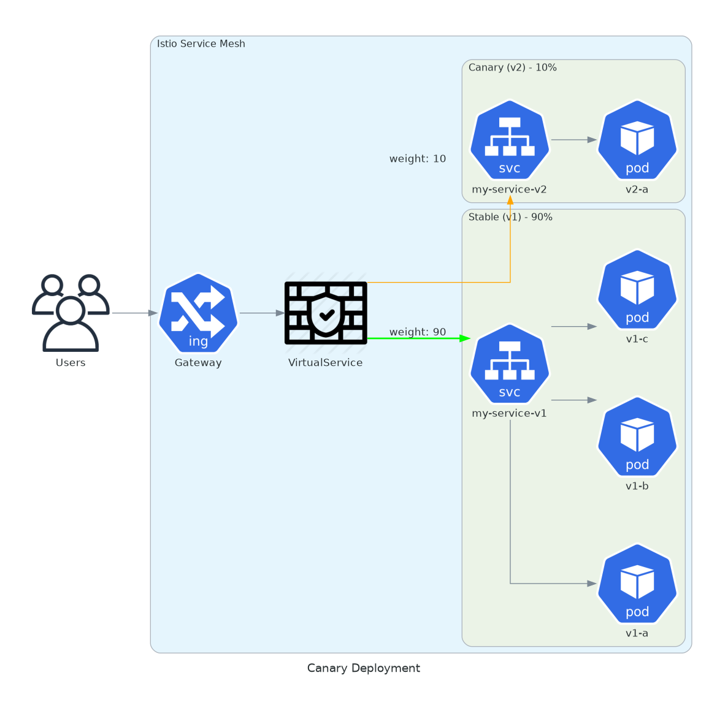The height and width of the screenshot is (708, 728).
Task: Toggle the Stable (v1) - 90% group
Action: 510,216
